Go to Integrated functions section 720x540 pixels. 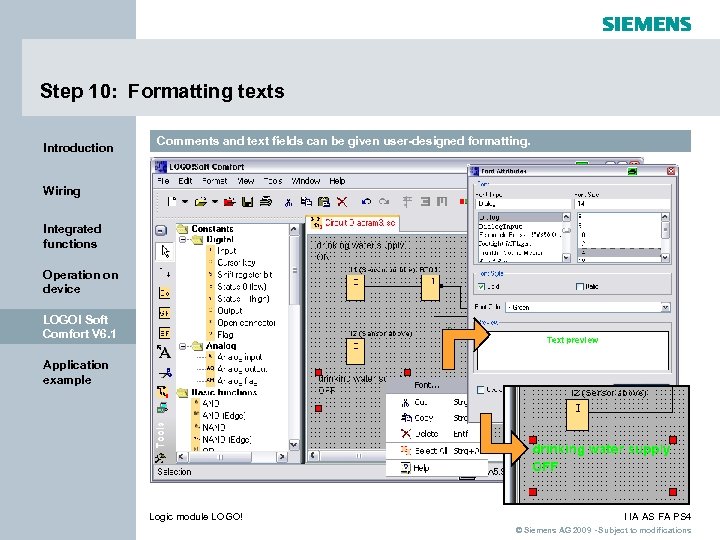[x=72, y=236]
